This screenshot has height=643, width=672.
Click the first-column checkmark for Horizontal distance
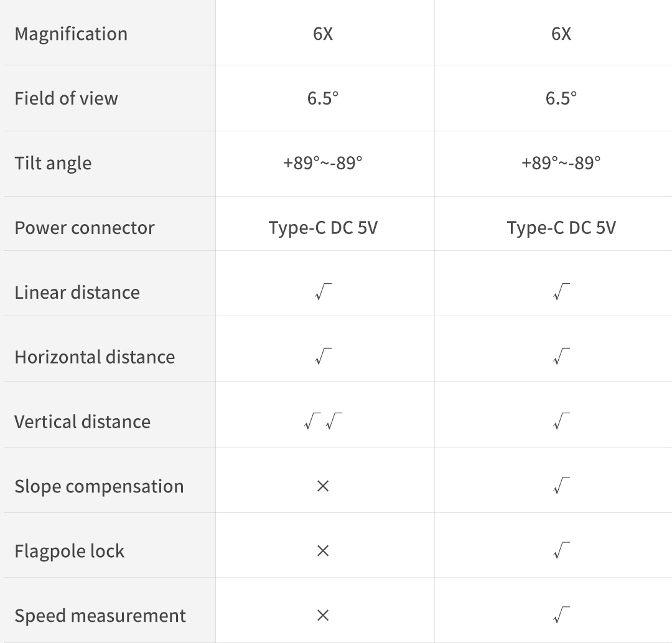[x=323, y=357]
